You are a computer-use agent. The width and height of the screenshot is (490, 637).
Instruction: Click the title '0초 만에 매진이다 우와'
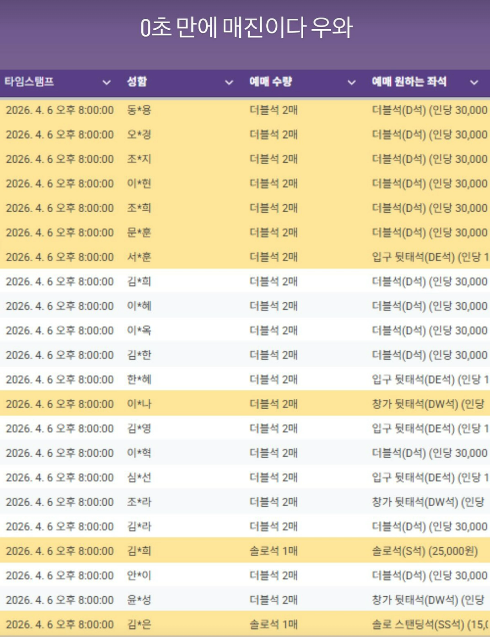point(246,28)
